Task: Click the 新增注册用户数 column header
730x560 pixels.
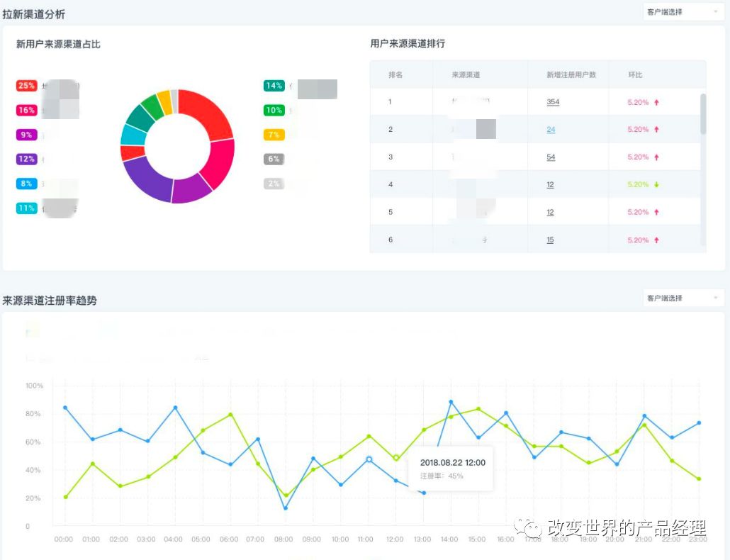Action: click(571, 74)
